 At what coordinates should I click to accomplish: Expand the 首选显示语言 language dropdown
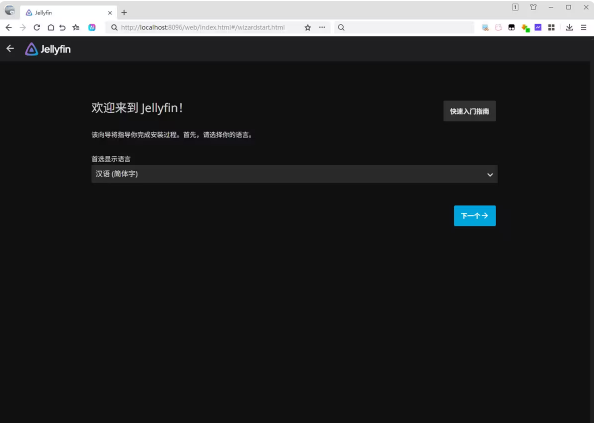pos(294,174)
